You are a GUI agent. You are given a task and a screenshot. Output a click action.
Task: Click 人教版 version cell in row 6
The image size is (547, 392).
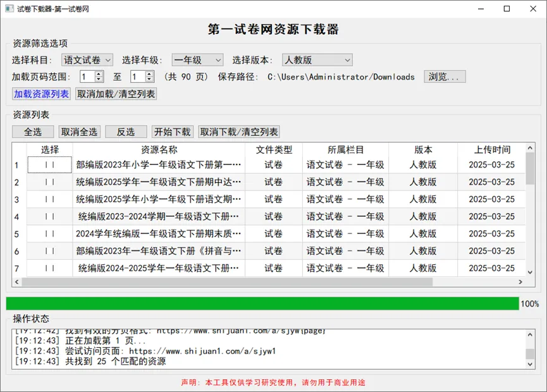tap(423, 251)
